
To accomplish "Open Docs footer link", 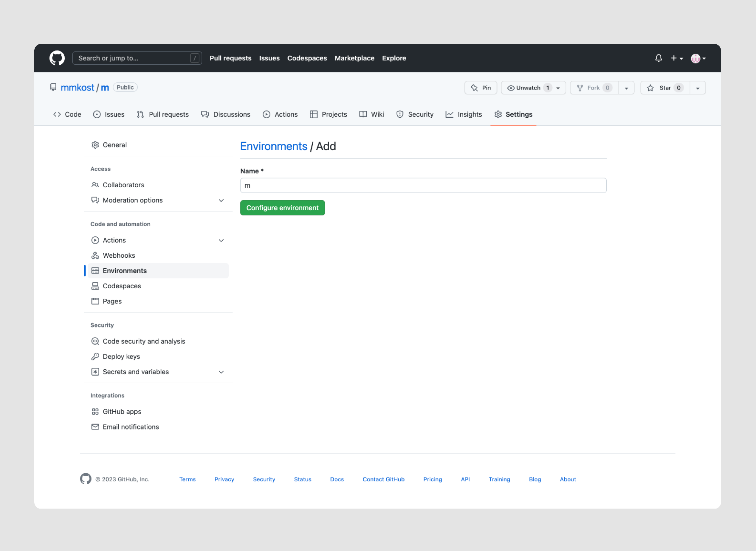I will (337, 479).
